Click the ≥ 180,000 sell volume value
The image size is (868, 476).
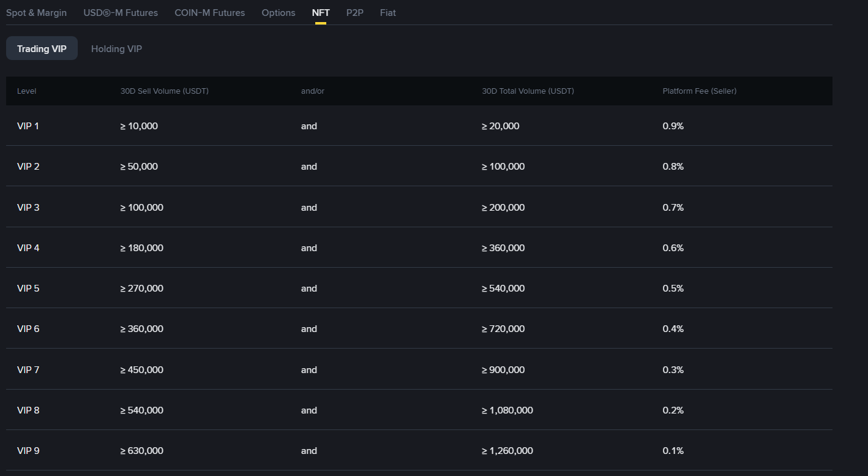142,247
